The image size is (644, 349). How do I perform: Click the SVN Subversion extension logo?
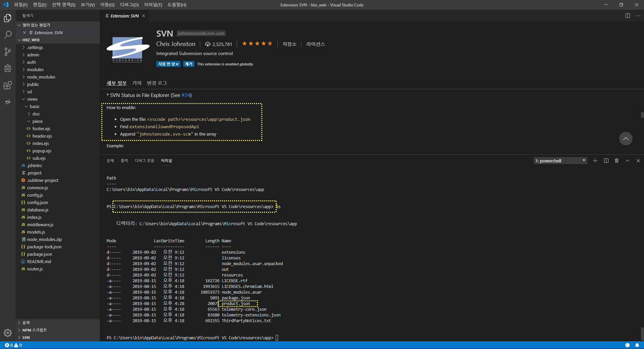128,49
